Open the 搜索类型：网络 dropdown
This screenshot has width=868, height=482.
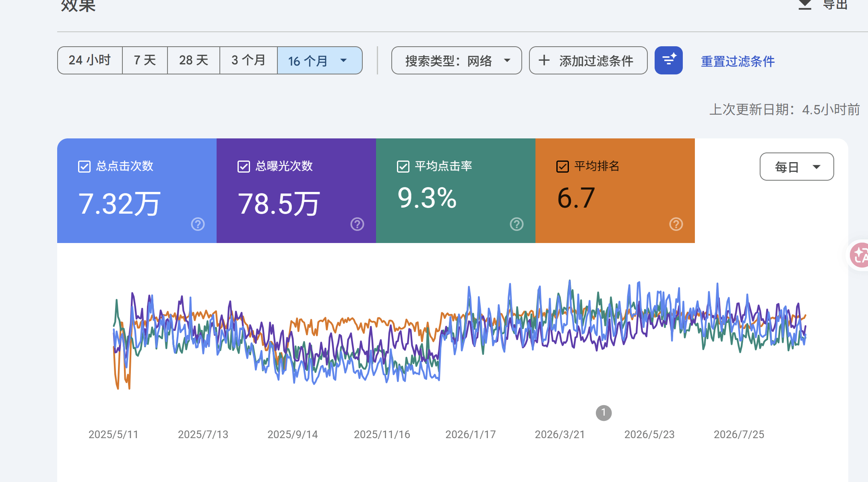coord(457,60)
